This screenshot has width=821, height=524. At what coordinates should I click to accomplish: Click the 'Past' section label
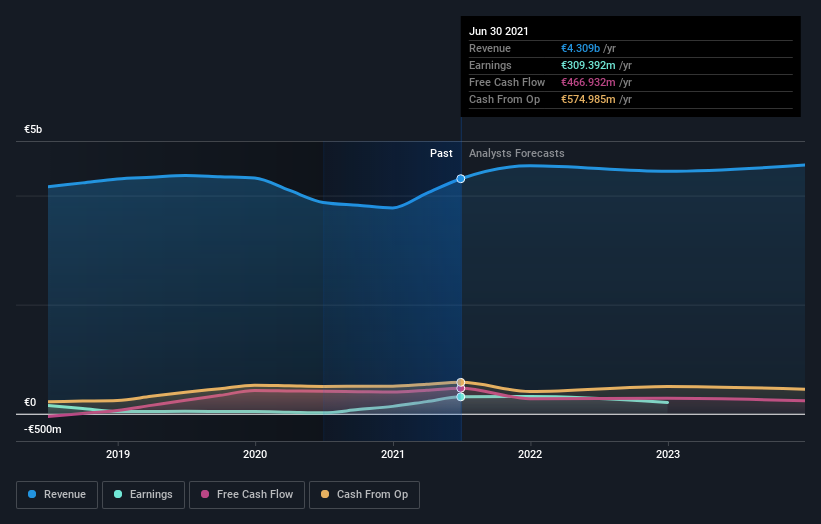click(441, 153)
